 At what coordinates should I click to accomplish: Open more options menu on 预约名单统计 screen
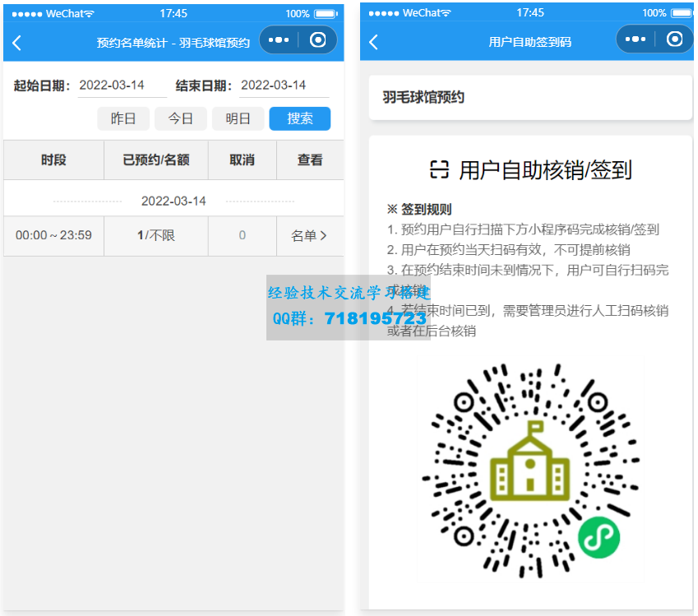(279, 40)
